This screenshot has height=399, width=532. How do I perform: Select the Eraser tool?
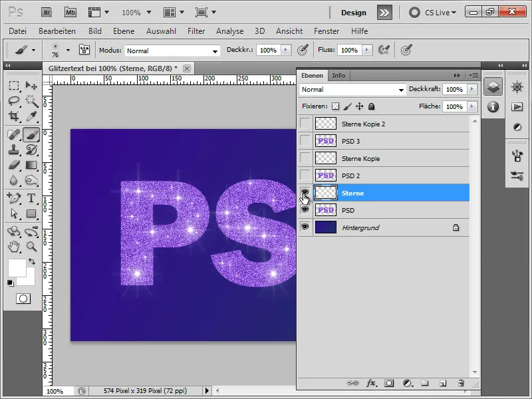[14, 165]
